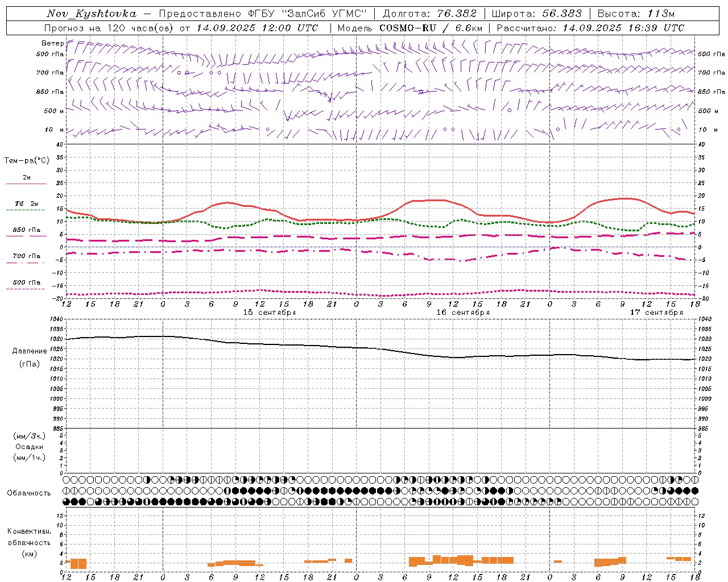
Task: Click the height value 113м
Action: click(x=661, y=14)
